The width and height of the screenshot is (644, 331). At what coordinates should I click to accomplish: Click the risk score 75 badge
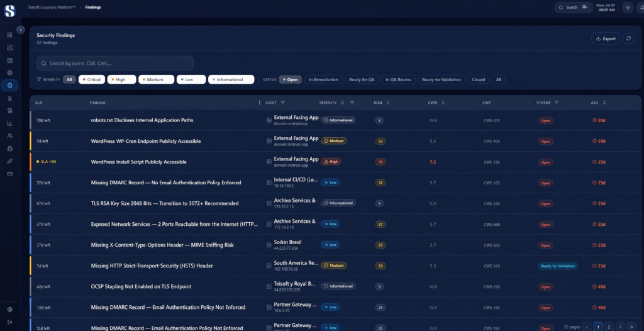(380, 162)
